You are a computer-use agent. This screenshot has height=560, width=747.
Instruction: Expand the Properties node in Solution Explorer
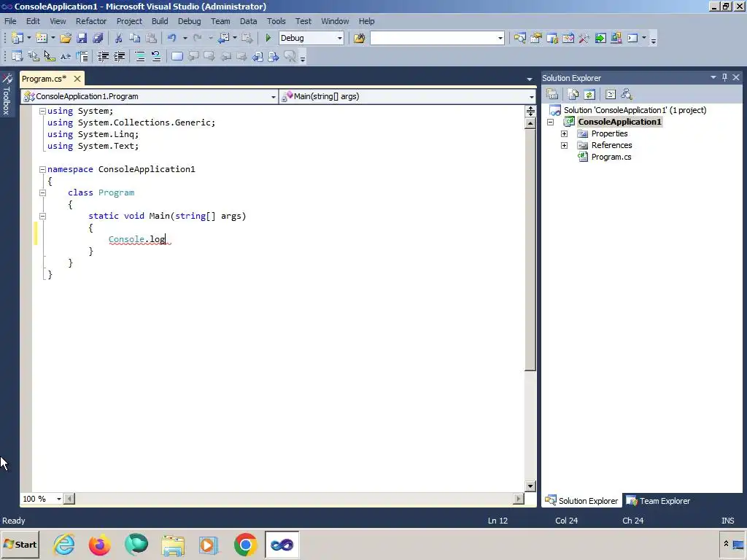pyautogui.click(x=564, y=134)
